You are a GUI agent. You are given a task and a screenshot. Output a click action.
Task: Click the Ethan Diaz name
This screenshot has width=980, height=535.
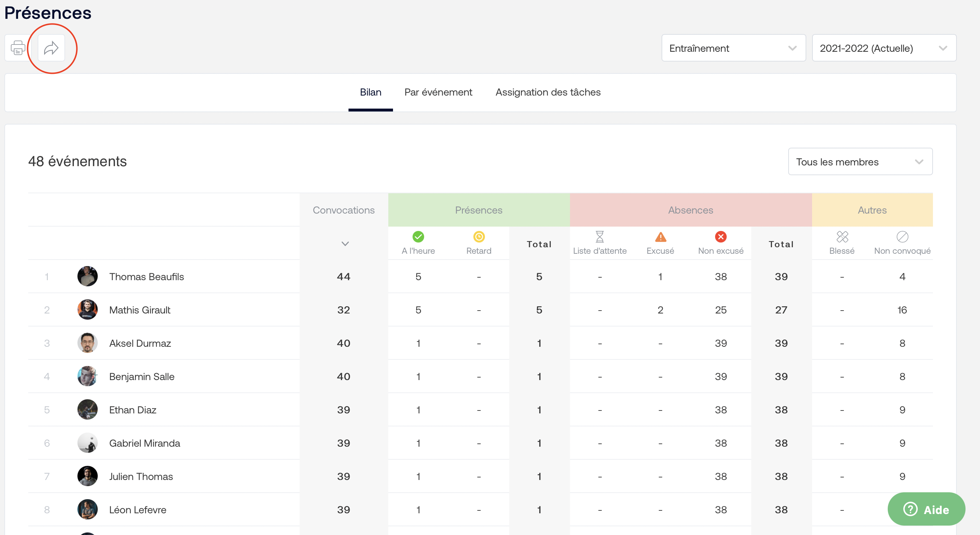coord(133,410)
